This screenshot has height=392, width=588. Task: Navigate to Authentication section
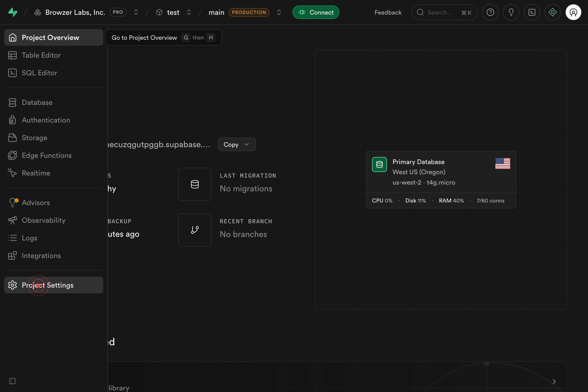coord(54,120)
